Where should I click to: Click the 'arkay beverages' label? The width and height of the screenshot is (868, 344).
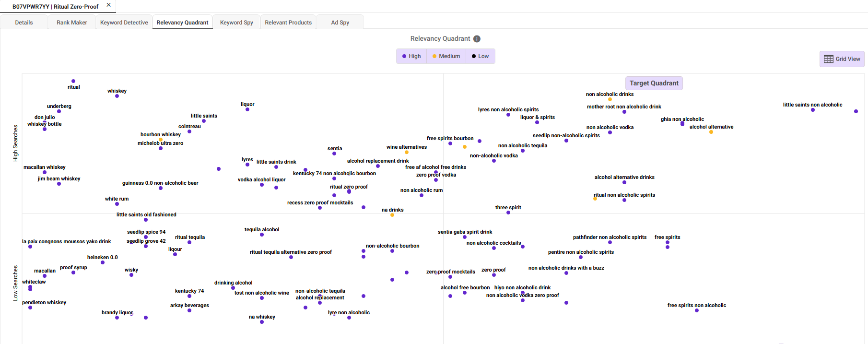[x=189, y=305]
